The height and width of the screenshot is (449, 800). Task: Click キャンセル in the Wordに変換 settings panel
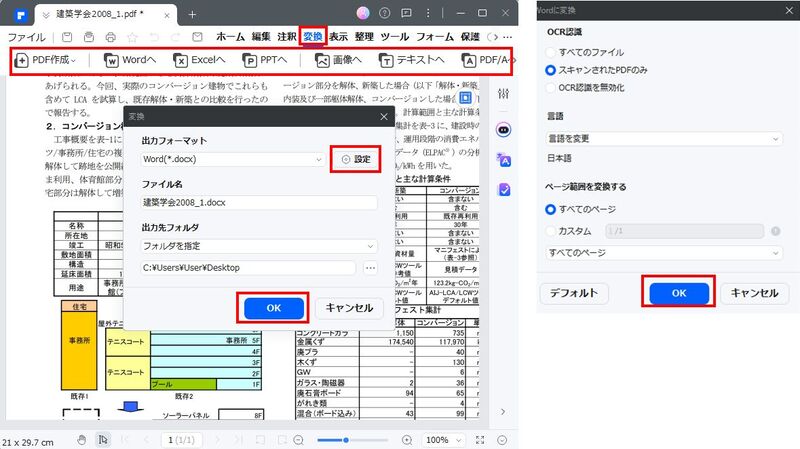coord(755,293)
